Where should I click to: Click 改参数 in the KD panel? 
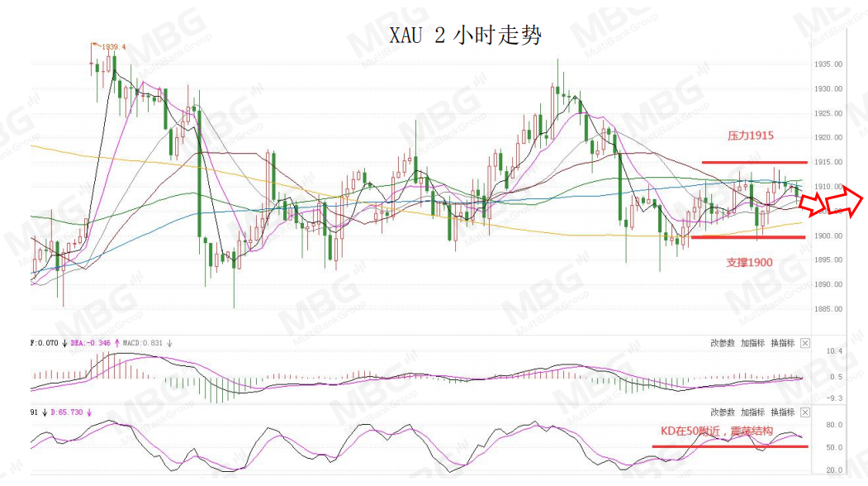pos(723,412)
